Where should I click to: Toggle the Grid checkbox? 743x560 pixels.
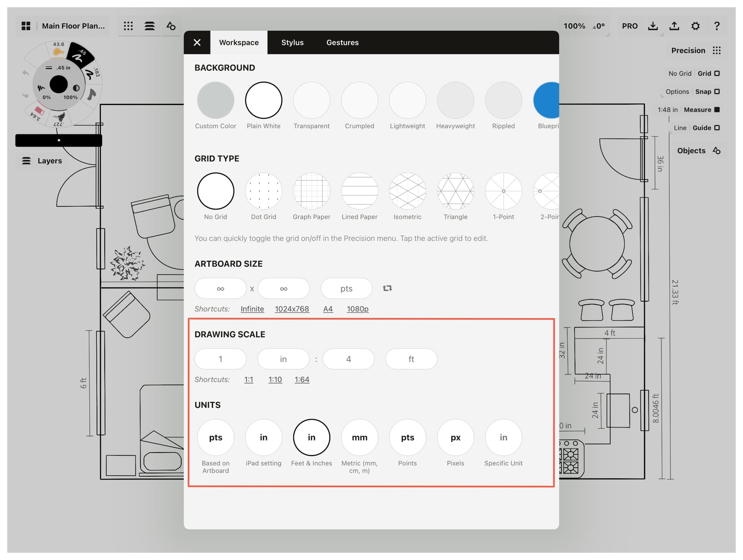point(717,74)
